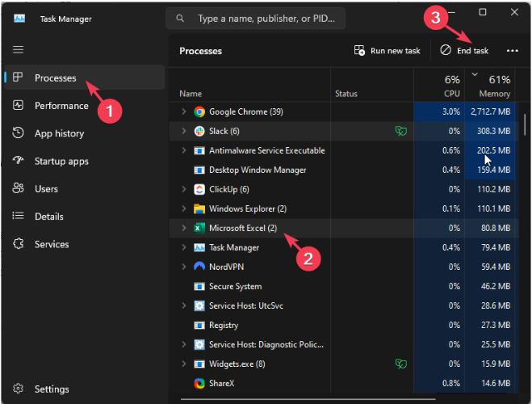This screenshot has width=532, height=404.
Task: Open the Startup apps page
Action: click(x=61, y=161)
